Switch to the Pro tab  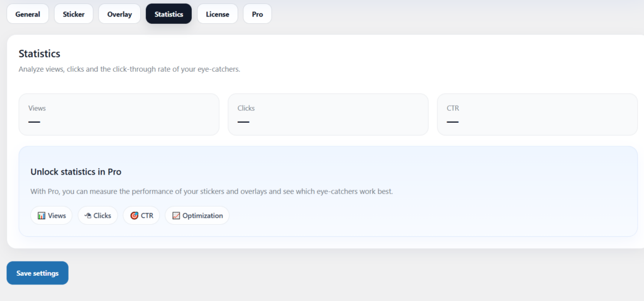pos(257,14)
